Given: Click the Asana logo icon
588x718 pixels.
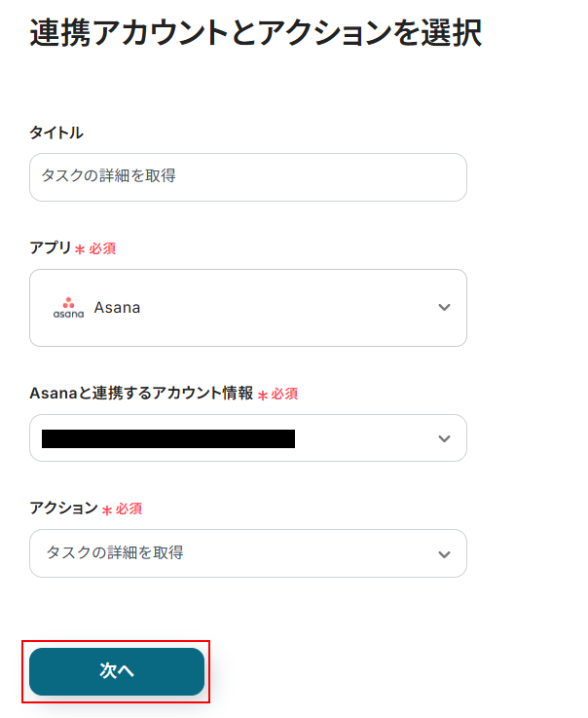Looking at the screenshot, I should (x=68, y=308).
